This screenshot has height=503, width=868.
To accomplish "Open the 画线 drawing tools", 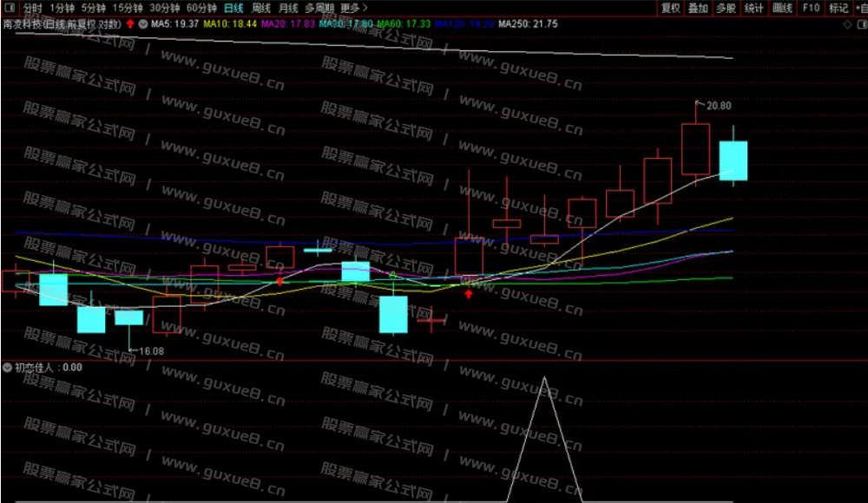I will (x=783, y=8).
